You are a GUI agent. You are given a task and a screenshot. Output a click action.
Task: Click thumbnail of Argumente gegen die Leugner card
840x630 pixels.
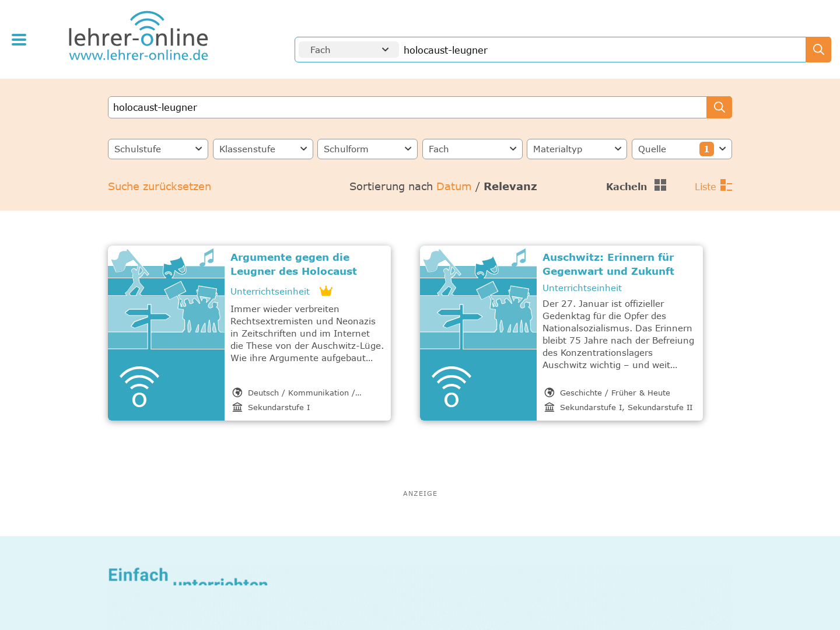tap(166, 333)
